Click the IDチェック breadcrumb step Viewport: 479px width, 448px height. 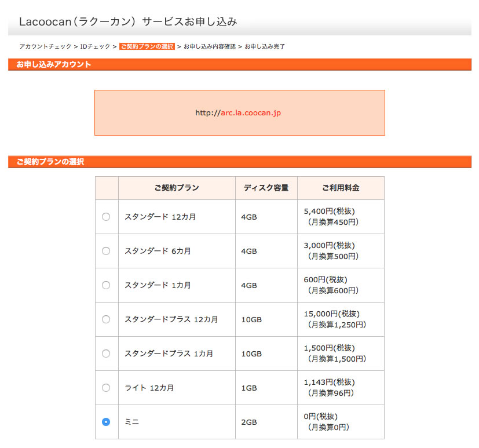(x=95, y=46)
